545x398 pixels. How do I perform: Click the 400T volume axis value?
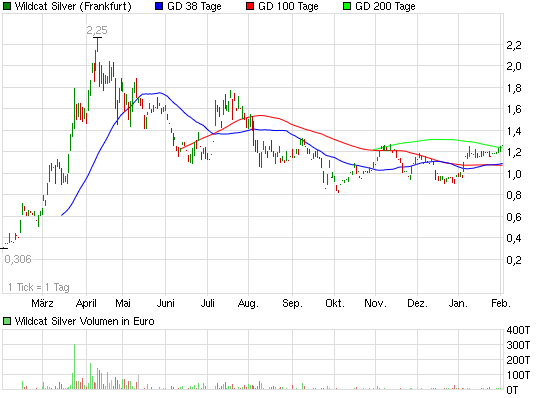(x=518, y=330)
